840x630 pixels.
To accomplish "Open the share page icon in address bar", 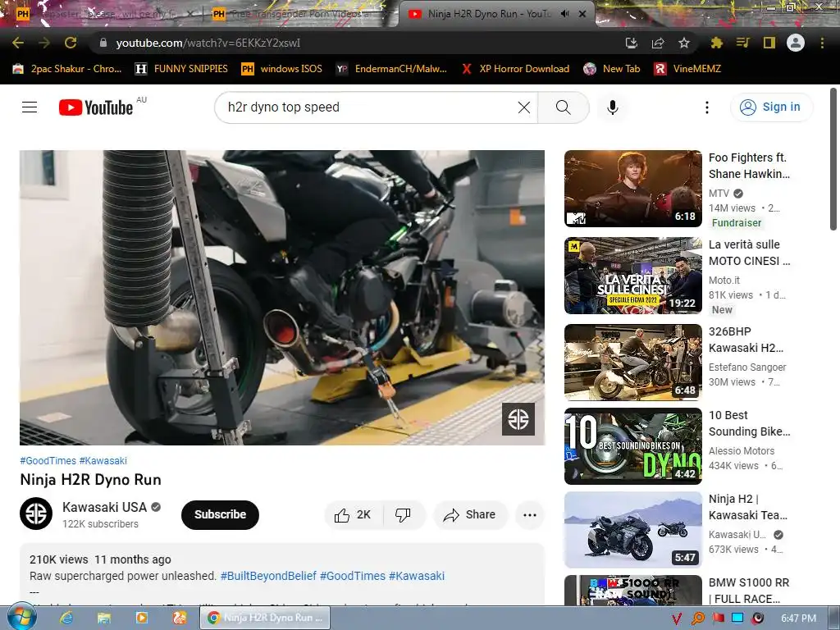I will coord(658,43).
